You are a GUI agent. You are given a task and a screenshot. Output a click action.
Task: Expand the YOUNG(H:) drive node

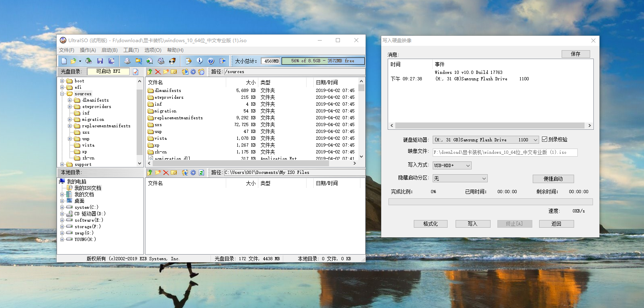click(x=62, y=239)
